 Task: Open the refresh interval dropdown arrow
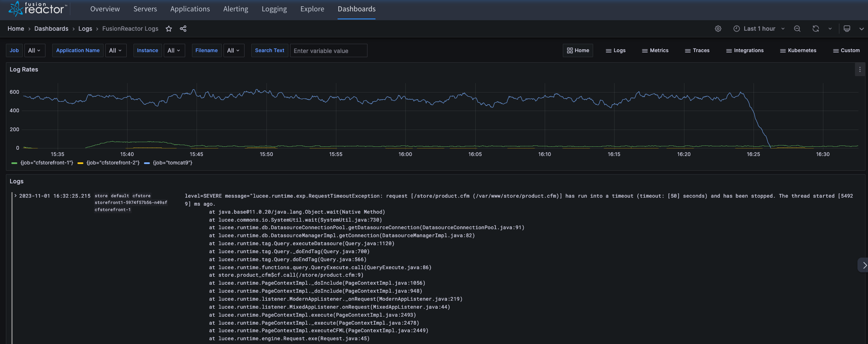(830, 29)
